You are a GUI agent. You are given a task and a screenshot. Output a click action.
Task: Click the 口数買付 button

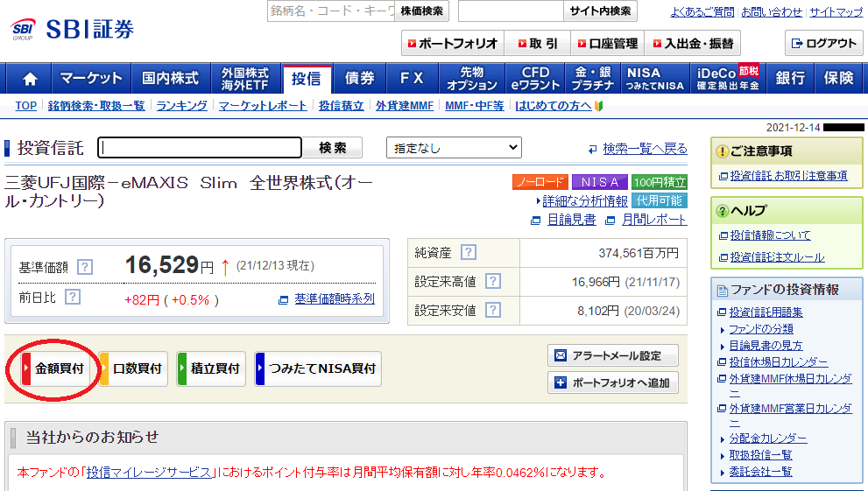click(x=133, y=368)
